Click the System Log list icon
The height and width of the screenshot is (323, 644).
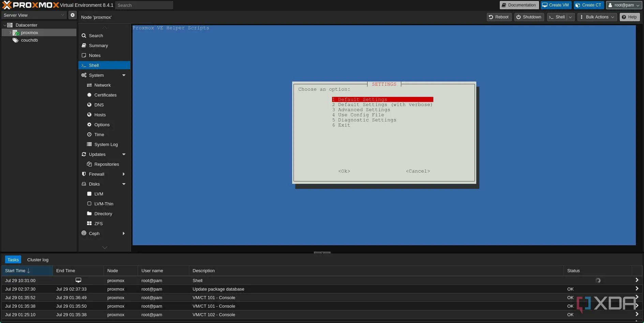coord(89,144)
